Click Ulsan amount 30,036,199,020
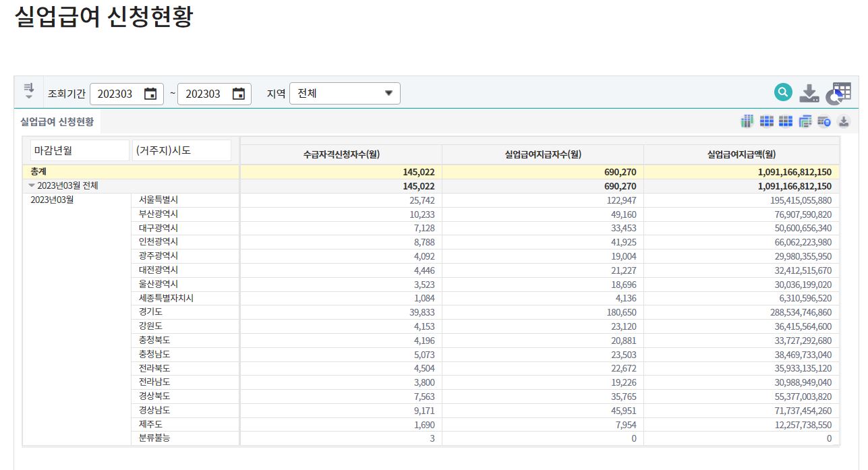The height and width of the screenshot is (470, 868). point(803,285)
